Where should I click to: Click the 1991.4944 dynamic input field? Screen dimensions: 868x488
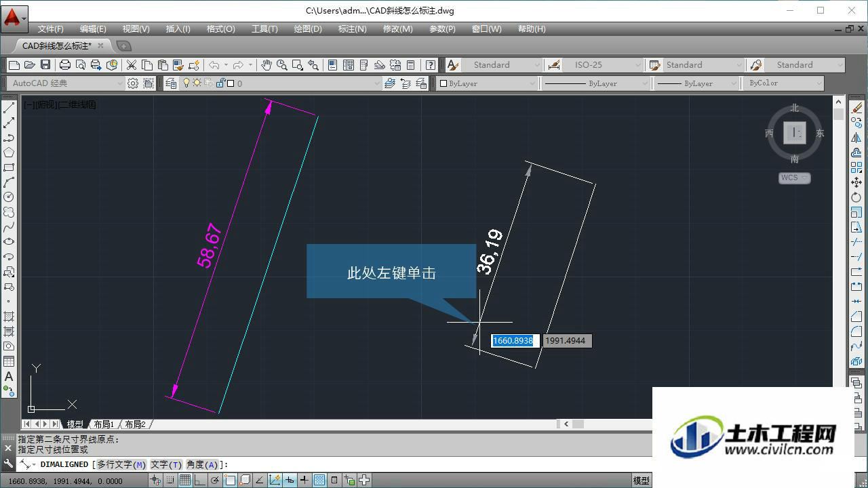click(x=567, y=341)
